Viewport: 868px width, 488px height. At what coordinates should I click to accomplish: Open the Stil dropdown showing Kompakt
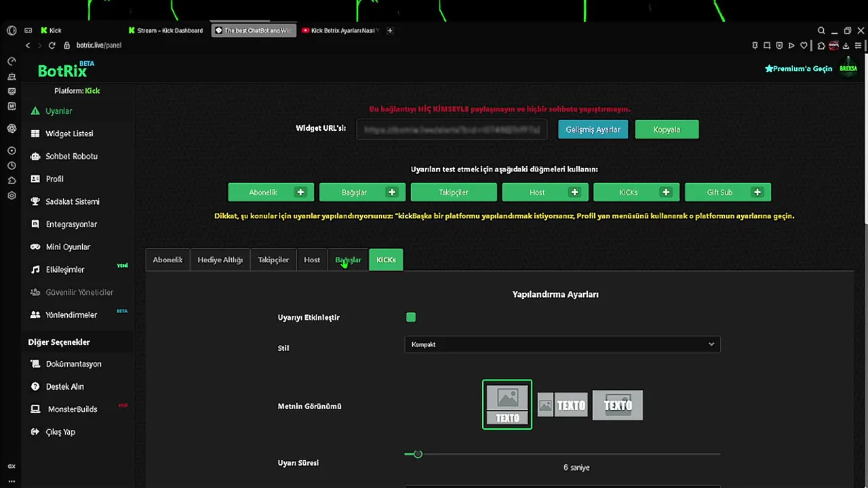(562, 344)
